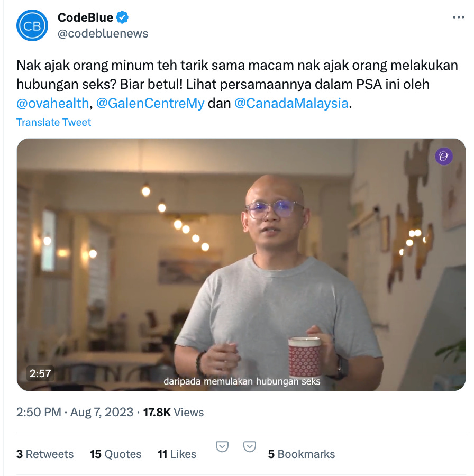The width and height of the screenshot is (474, 476).
Task: Click the 17.8K Views count
Action: click(x=174, y=412)
